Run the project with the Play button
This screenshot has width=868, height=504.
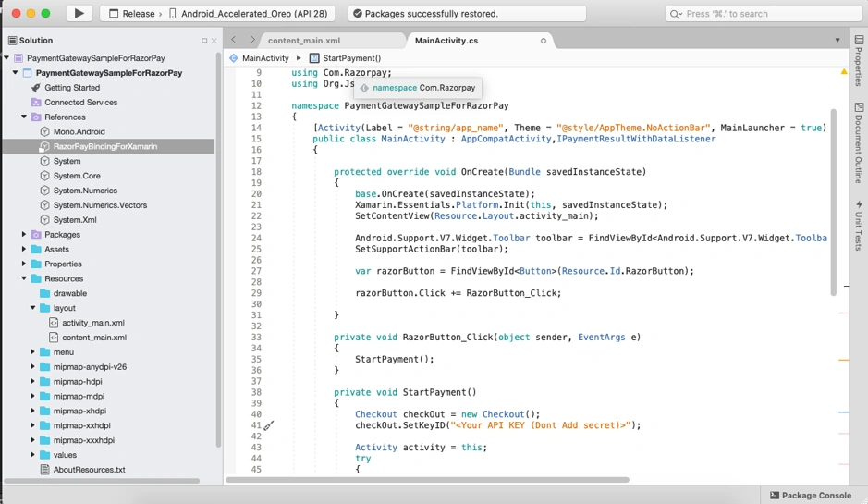[x=79, y=13]
